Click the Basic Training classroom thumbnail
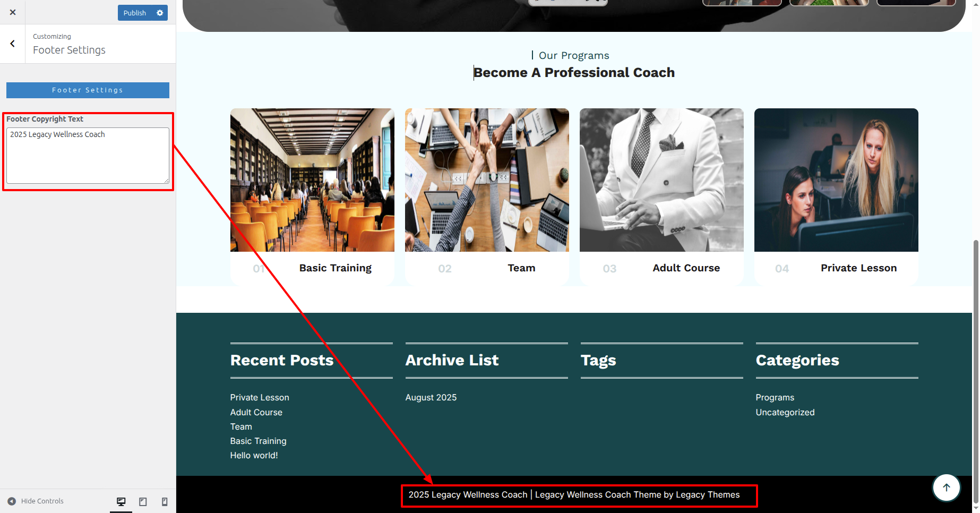 pos(312,179)
